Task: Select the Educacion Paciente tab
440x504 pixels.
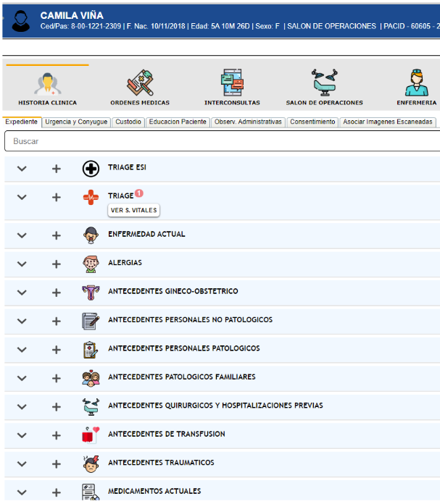Action: (178, 122)
